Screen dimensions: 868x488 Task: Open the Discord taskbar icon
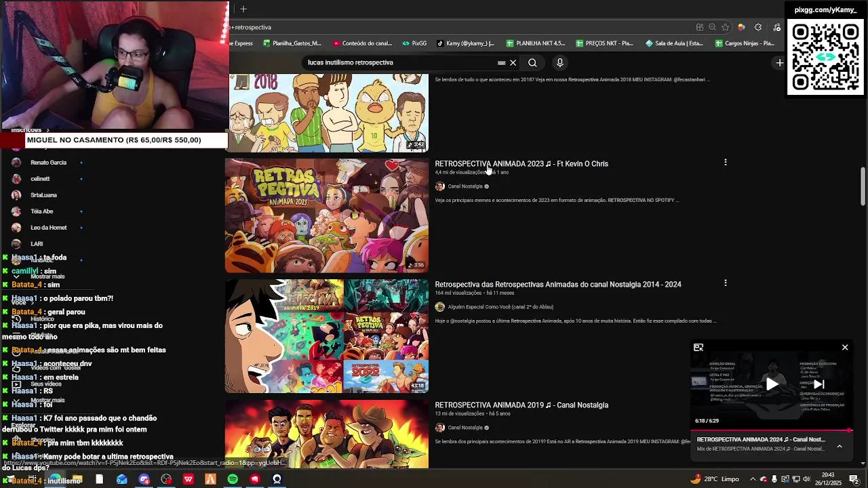tap(144, 479)
